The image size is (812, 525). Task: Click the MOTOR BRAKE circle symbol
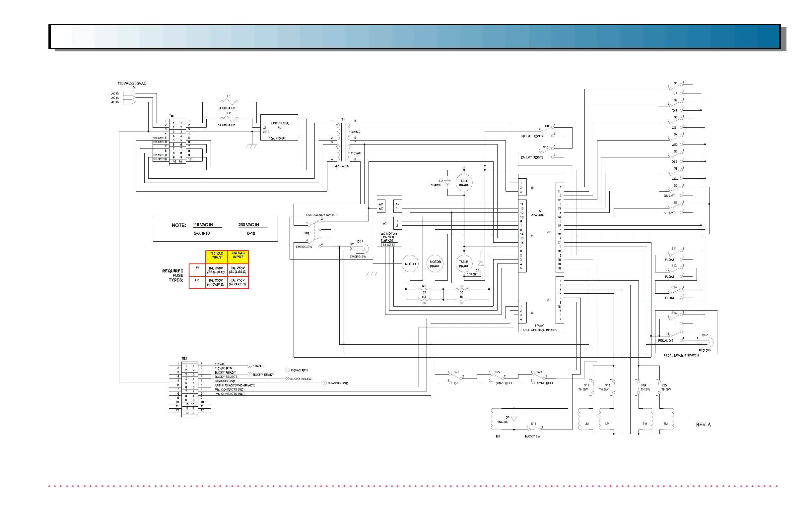pos(435,264)
